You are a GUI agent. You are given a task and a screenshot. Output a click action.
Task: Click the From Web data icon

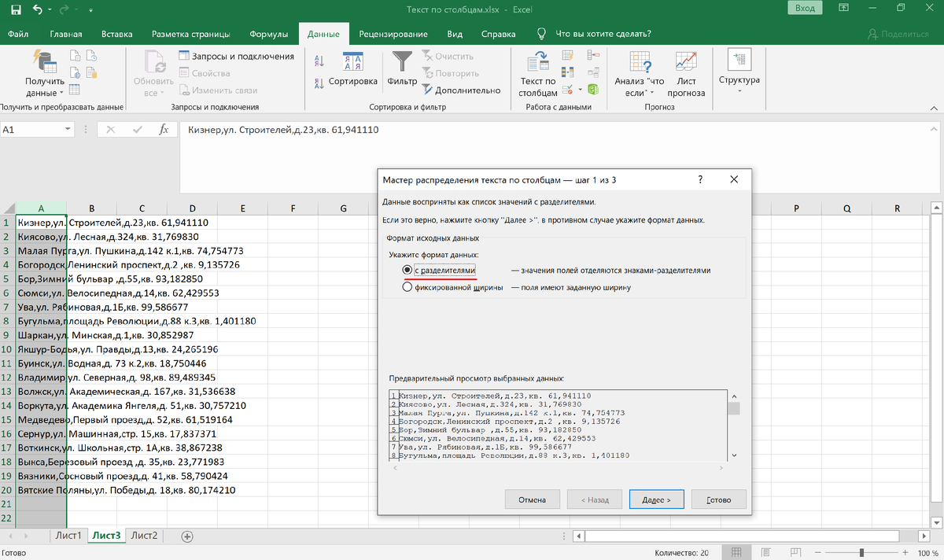click(x=76, y=72)
